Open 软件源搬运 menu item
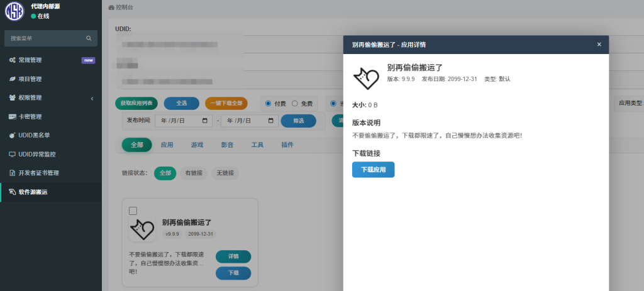Screen dimensions: 644x291 pyautogui.click(x=51, y=192)
